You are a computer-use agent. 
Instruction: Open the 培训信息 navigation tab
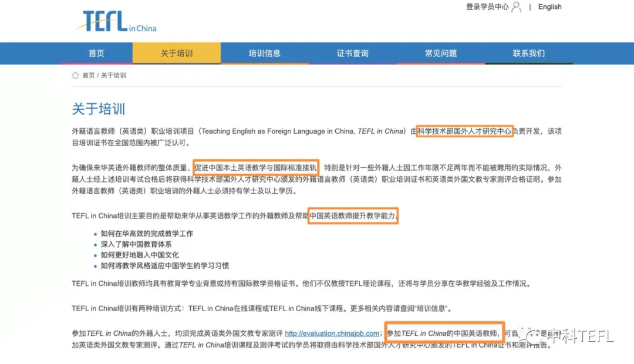[x=265, y=53]
